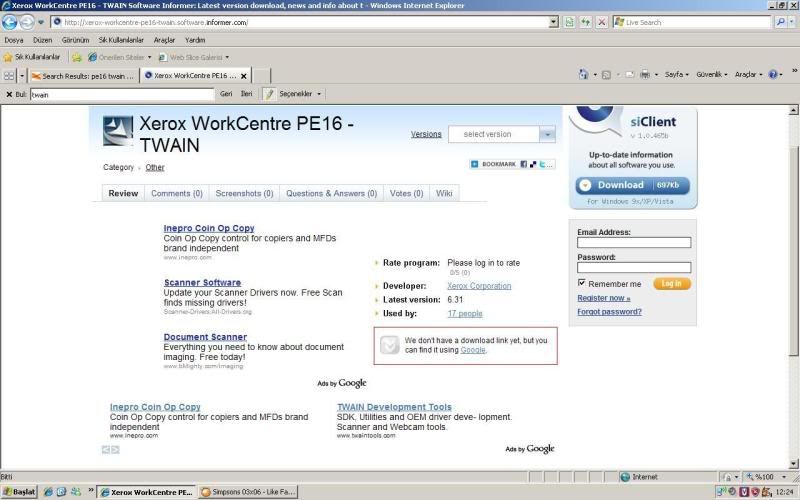Image resolution: width=800 pixels, height=500 pixels.
Task: Share via the Twitter icon
Action: point(542,164)
